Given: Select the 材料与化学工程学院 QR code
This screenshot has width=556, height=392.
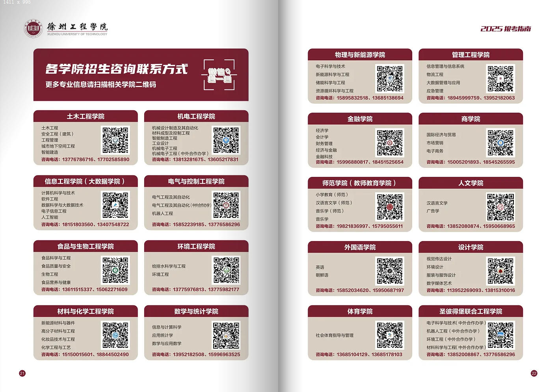Looking at the screenshot, I should tap(115, 335).
